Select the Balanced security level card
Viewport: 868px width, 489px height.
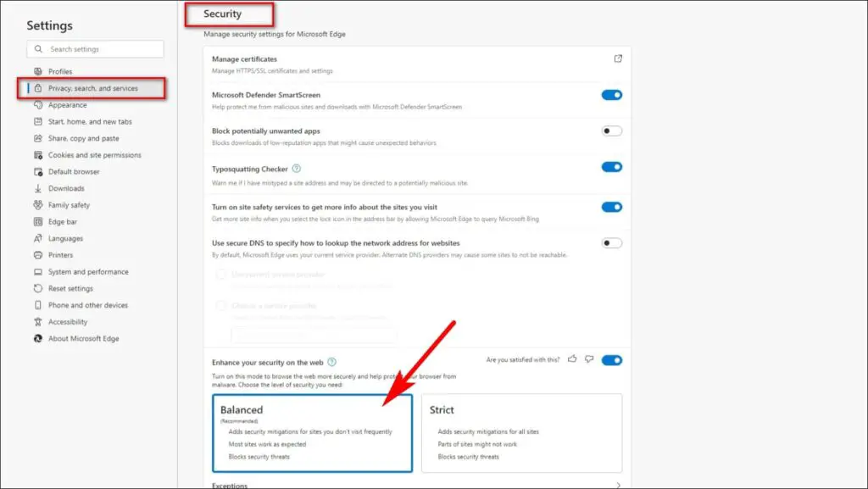(312, 433)
